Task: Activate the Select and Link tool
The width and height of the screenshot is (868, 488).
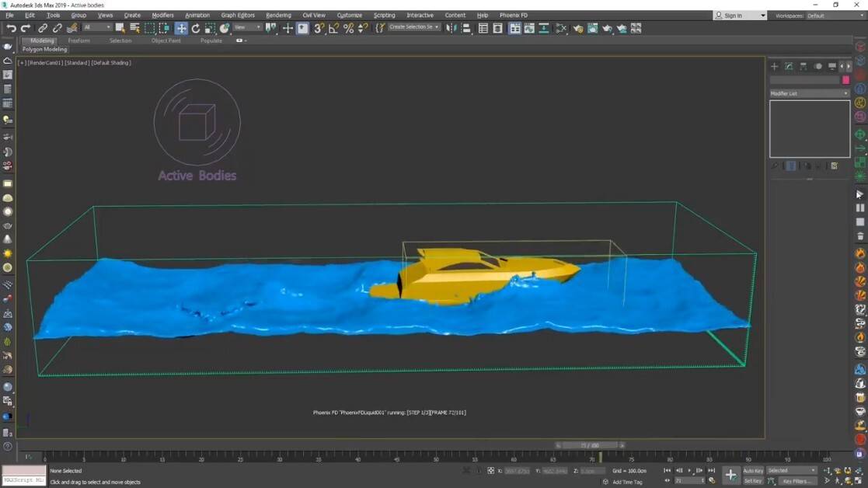Action: 42,28
